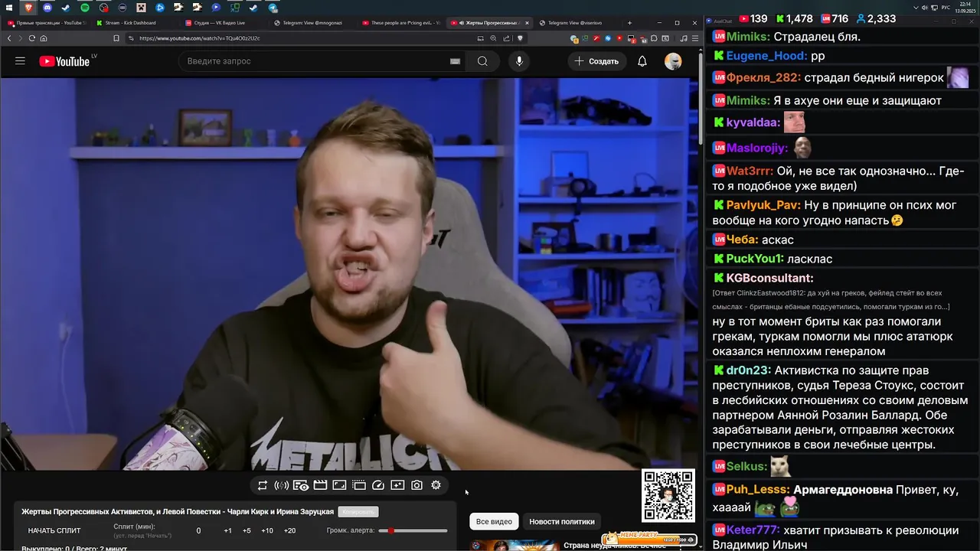Image resolution: width=980 pixels, height=551 pixels.
Task: Click the Создать button
Action: click(x=597, y=61)
